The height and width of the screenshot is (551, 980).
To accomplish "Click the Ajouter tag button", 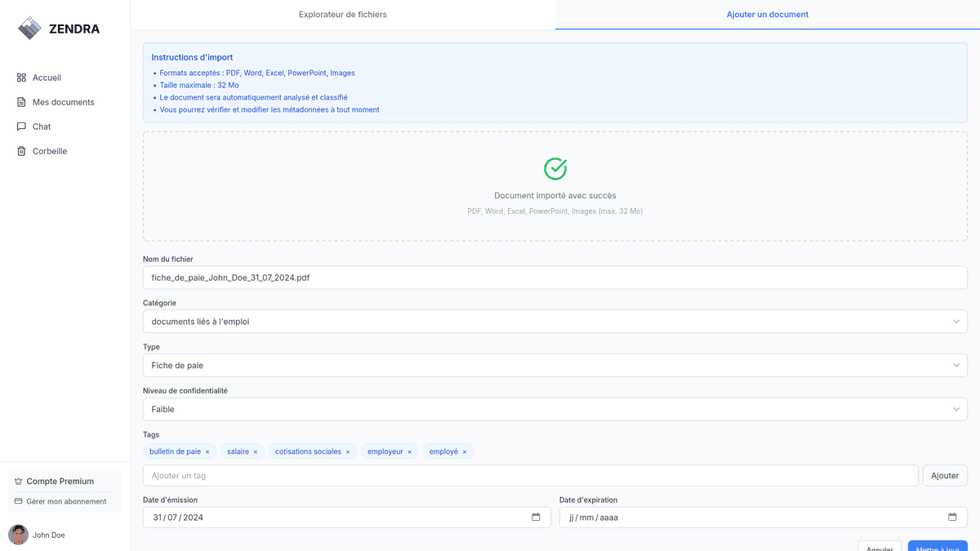I will [945, 476].
